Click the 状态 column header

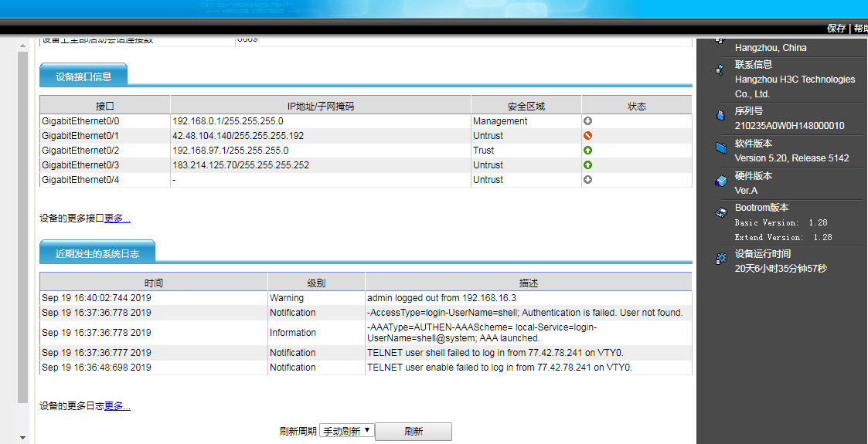[x=637, y=106]
